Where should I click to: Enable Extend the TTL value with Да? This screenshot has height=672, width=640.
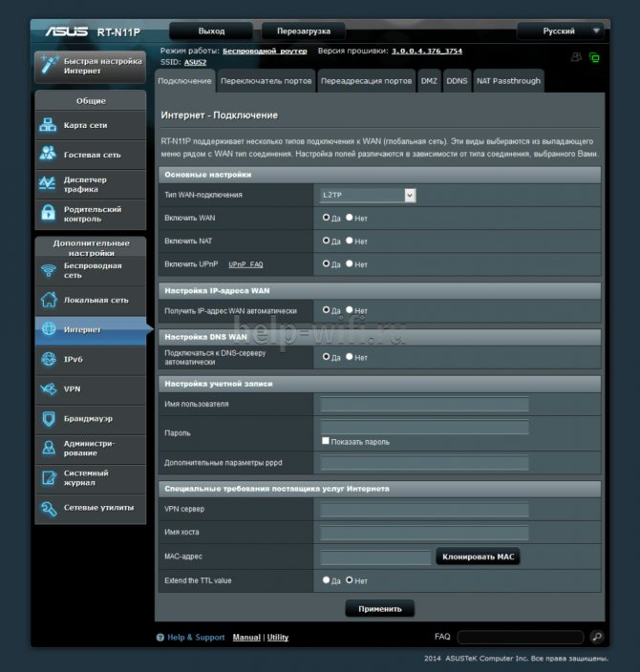326,579
